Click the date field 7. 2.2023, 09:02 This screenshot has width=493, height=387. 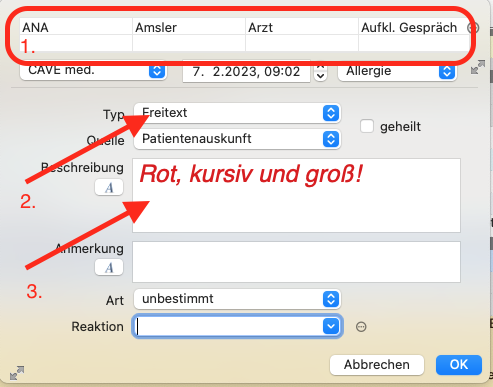click(x=246, y=71)
